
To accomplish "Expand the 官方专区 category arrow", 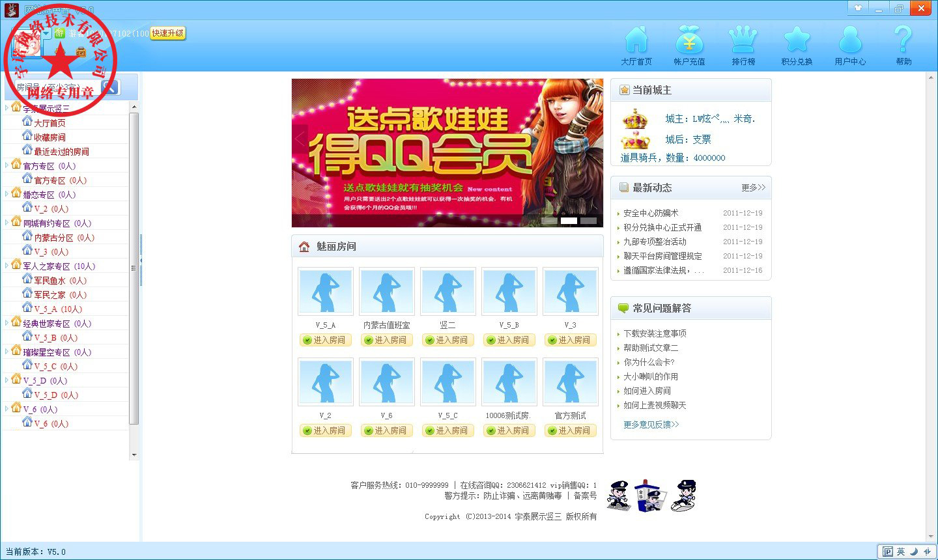I will coord(7,165).
